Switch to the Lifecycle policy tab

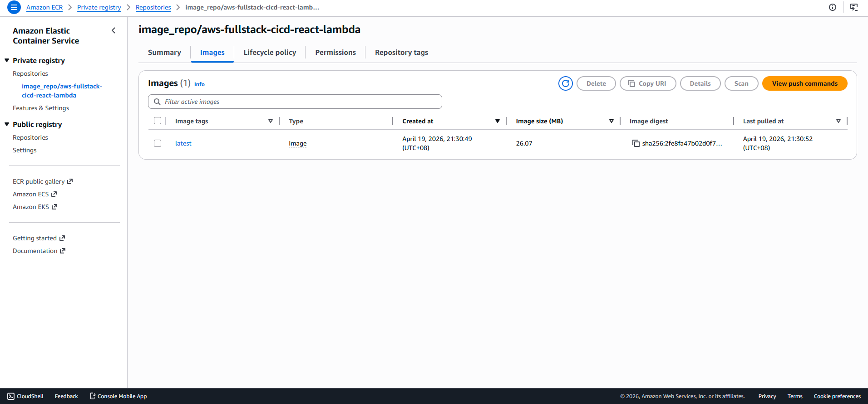(x=270, y=53)
